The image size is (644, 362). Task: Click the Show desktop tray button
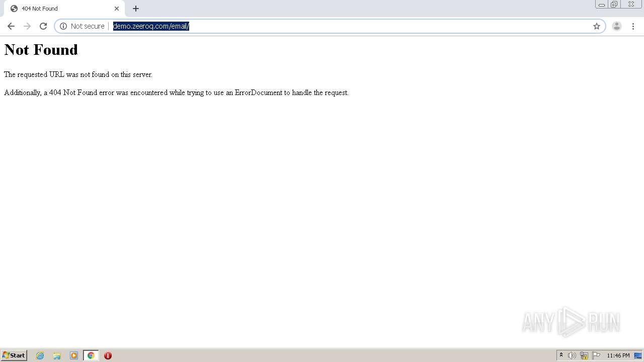638,355
